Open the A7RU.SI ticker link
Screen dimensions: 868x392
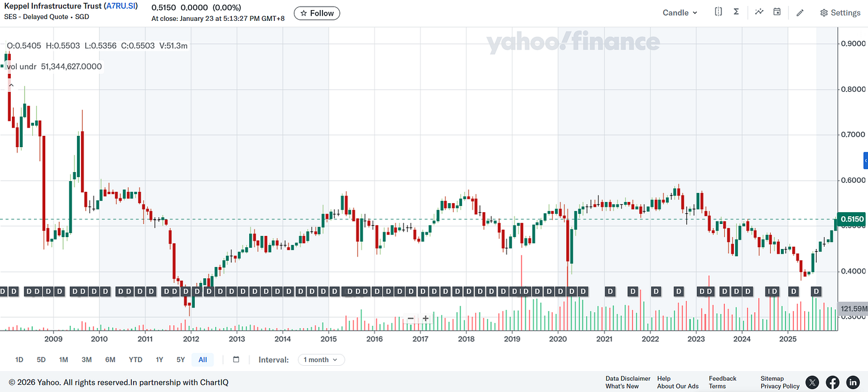(x=121, y=6)
